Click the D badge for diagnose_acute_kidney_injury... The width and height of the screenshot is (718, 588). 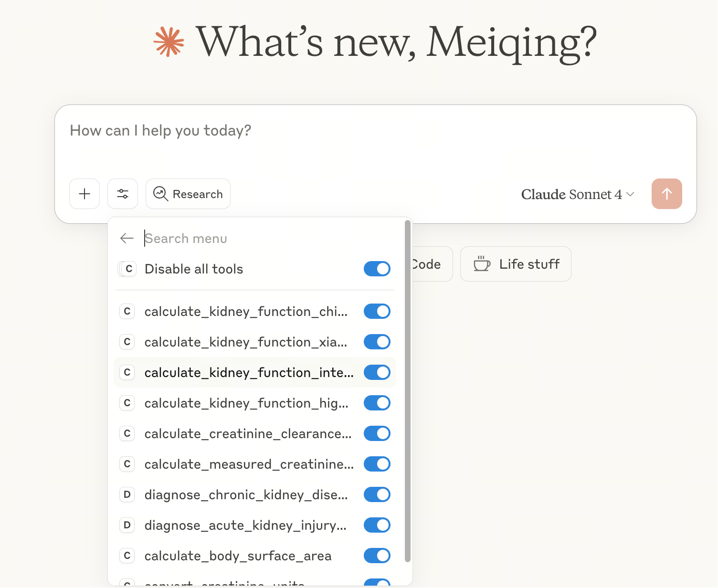point(127,525)
